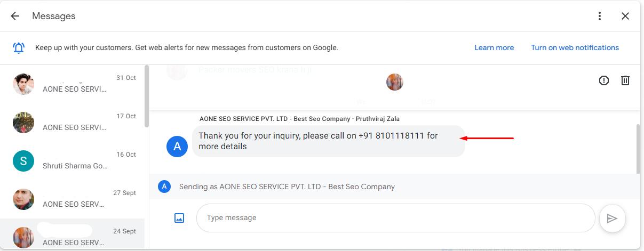Click the notification bell icon
This screenshot has height=251, width=644.
tap(19, 48)
